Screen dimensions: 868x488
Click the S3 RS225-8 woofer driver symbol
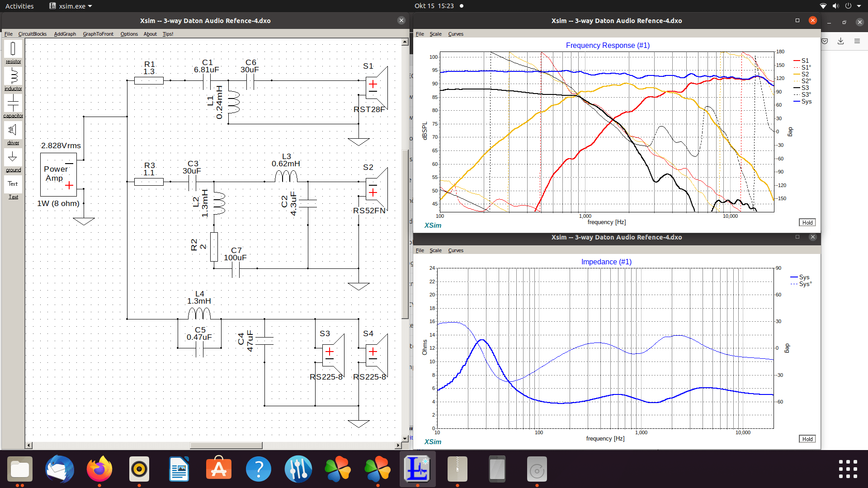[333, 355]
